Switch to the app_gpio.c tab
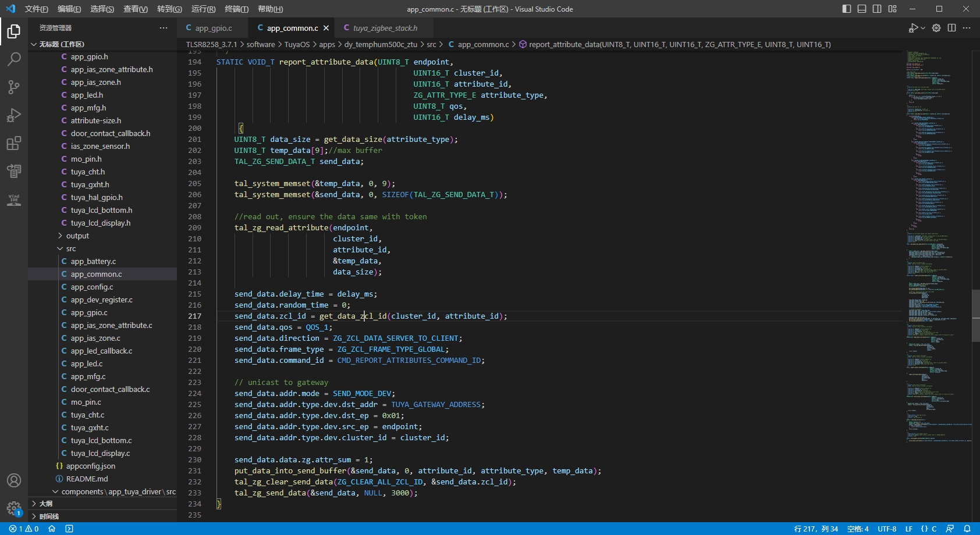 coord(213,28)
